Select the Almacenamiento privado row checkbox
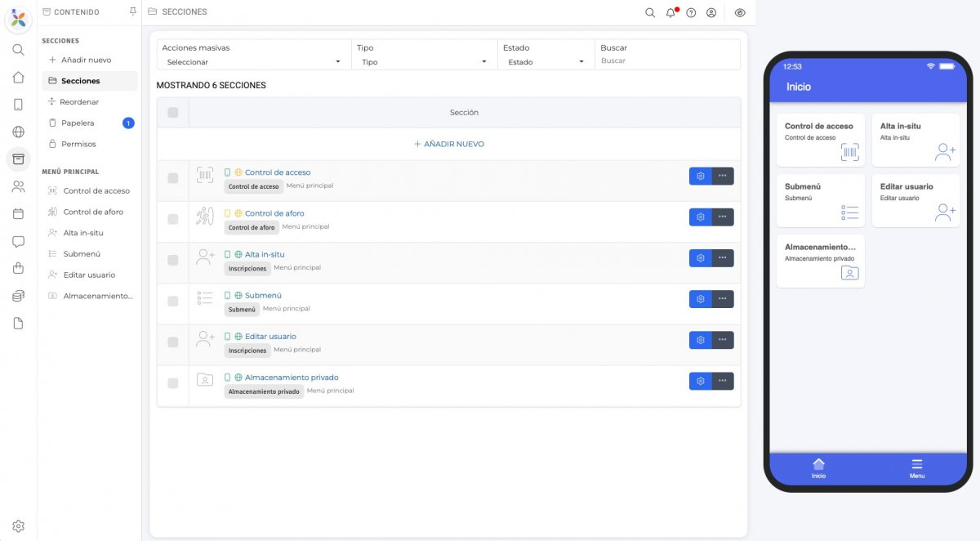Viewport: 980px width, 541px height. (x=172, y=383)
